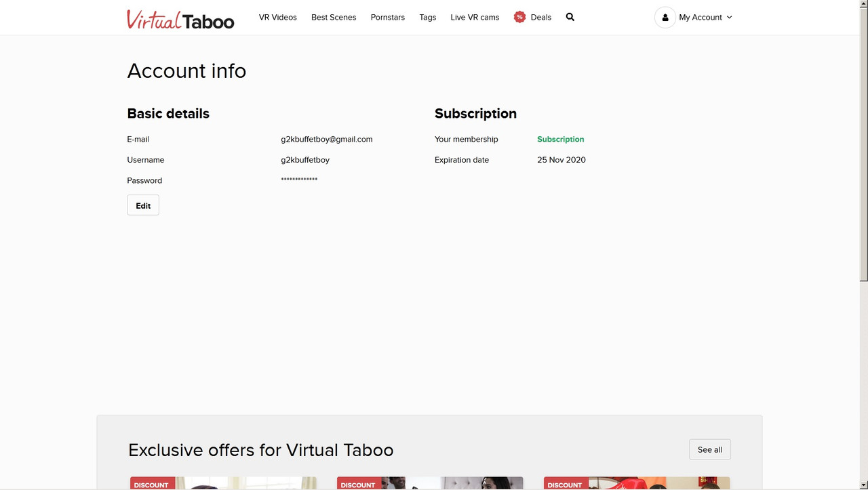This screenshot has height=490, width=868.
Task: Click the Account info heading
Action: (186, 70)
